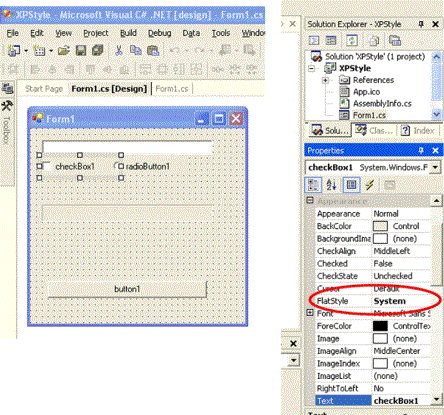Open the Project menu
This screenshot has width=444, height=415.
click(96, 33)
